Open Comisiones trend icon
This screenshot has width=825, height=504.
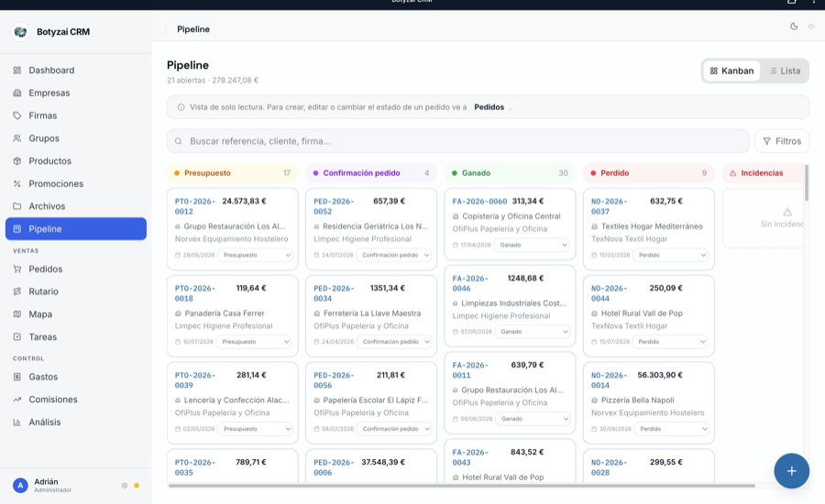point(16,400)
